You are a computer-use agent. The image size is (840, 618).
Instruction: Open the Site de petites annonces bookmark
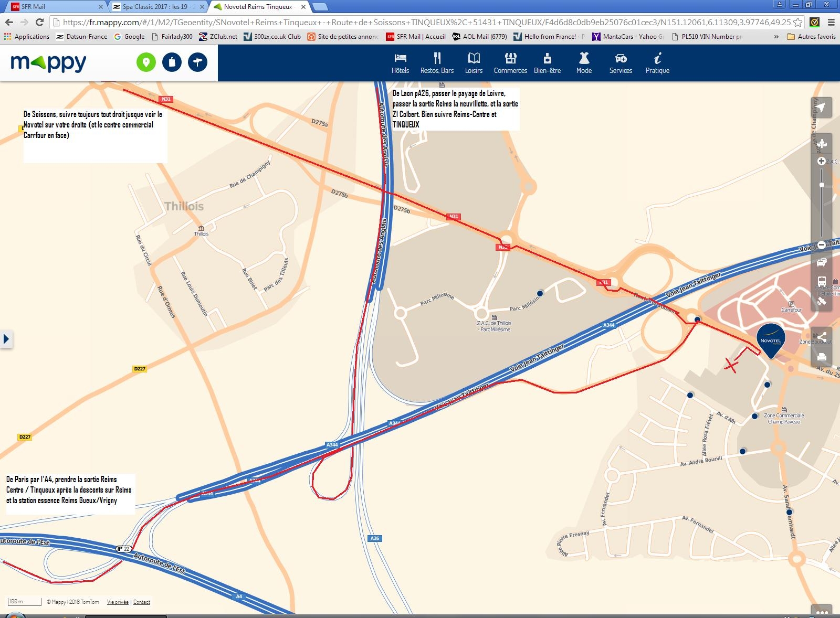click(x=343, y=37)
